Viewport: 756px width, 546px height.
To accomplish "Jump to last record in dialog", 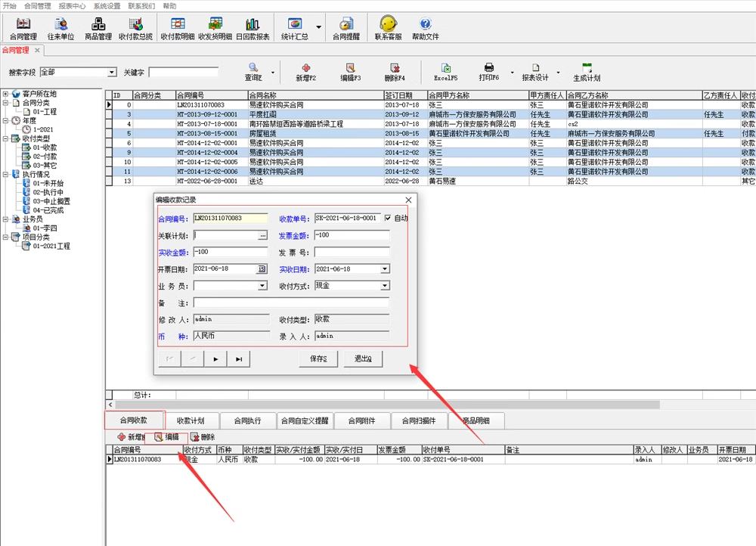I will 239,359.
